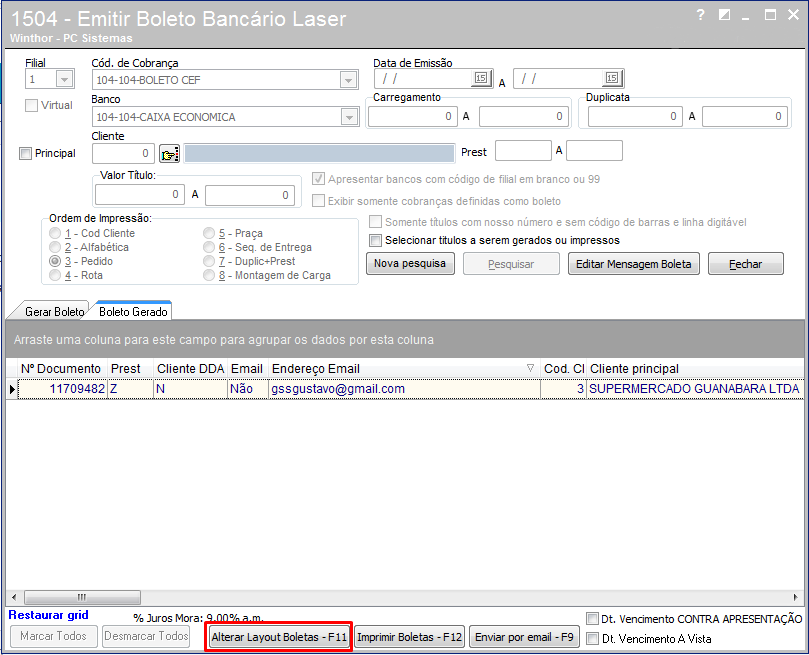
Task: Click SUPERMERCADO GUANABARA LTDA cell
Action: (694, 389)
